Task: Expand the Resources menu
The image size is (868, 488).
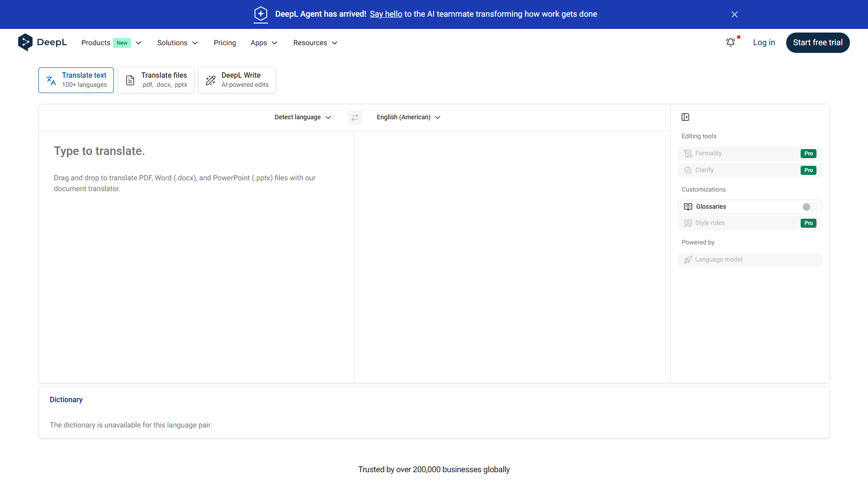Action: pos(315,43)
